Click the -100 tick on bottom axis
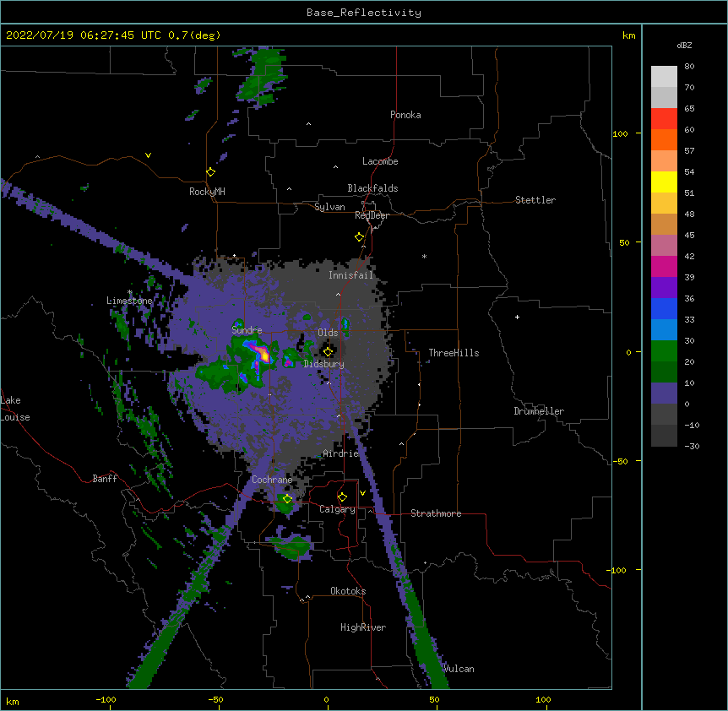 (x=106, y=699)
